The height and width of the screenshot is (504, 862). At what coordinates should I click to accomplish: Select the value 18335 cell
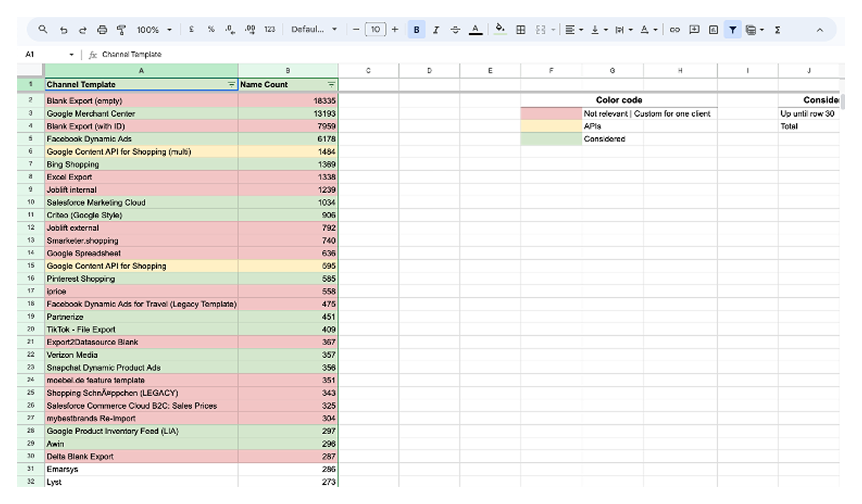(288, 101)
